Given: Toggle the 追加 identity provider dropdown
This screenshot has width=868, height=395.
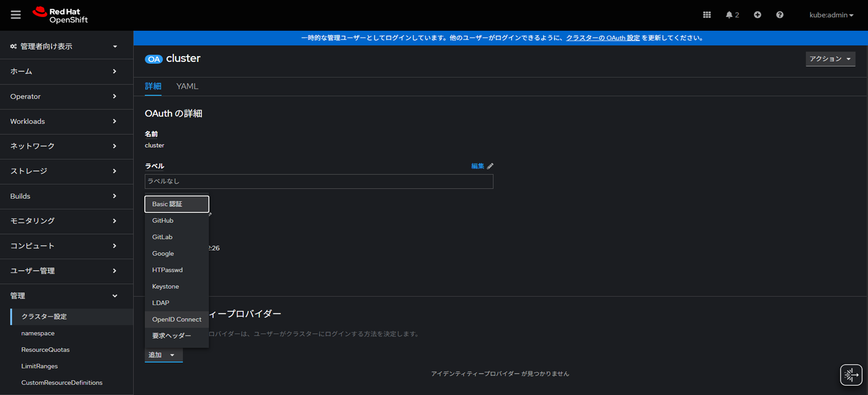Looking at the screenshot, I should pos(163,355).
